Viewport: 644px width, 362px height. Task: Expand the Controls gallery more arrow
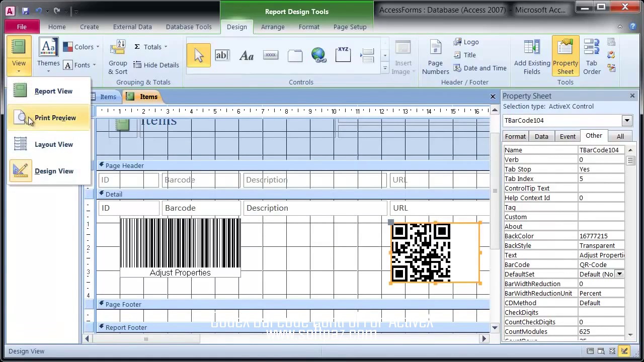click(x=385, y=68)
